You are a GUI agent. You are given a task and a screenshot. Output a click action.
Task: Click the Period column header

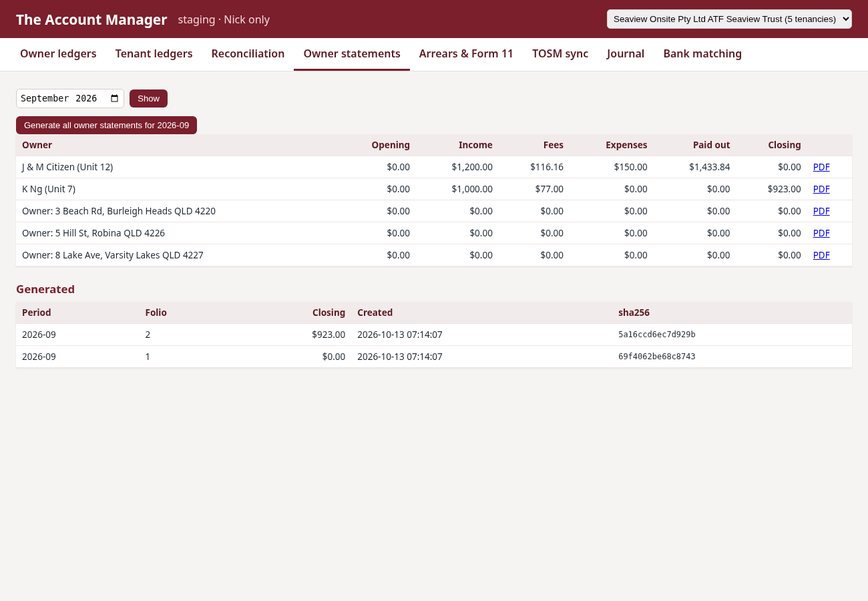tap(37, 313)
